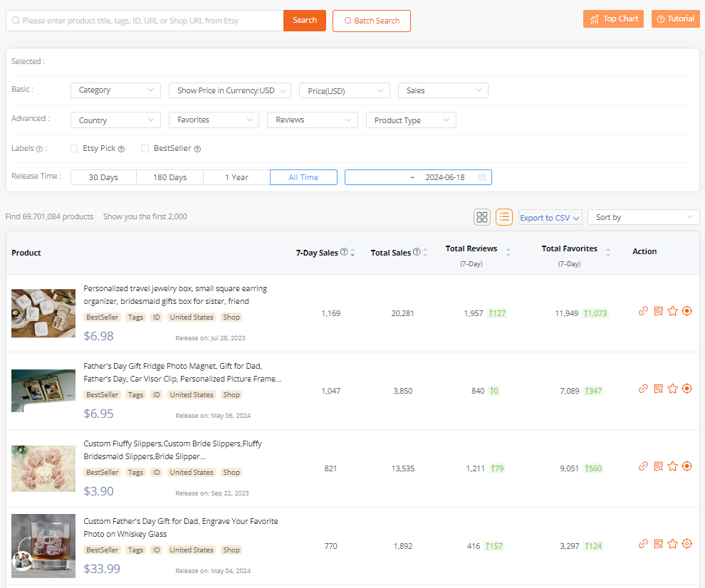Enable the Etsy Pick label filter

pos(74,148)
